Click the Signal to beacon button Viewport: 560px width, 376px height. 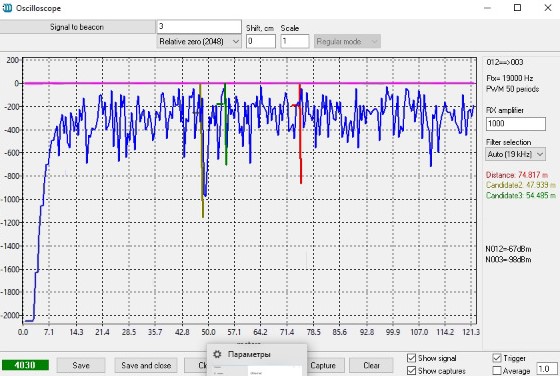pyautogui.click(x=77, y=27)
